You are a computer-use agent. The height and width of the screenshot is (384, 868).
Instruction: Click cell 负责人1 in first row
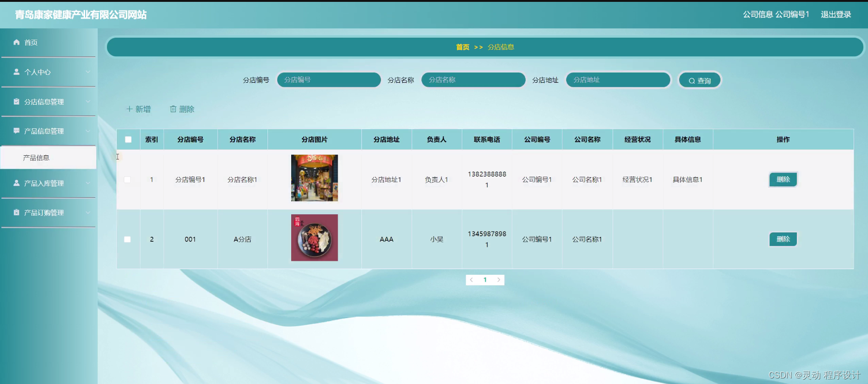tap(436, 179)
